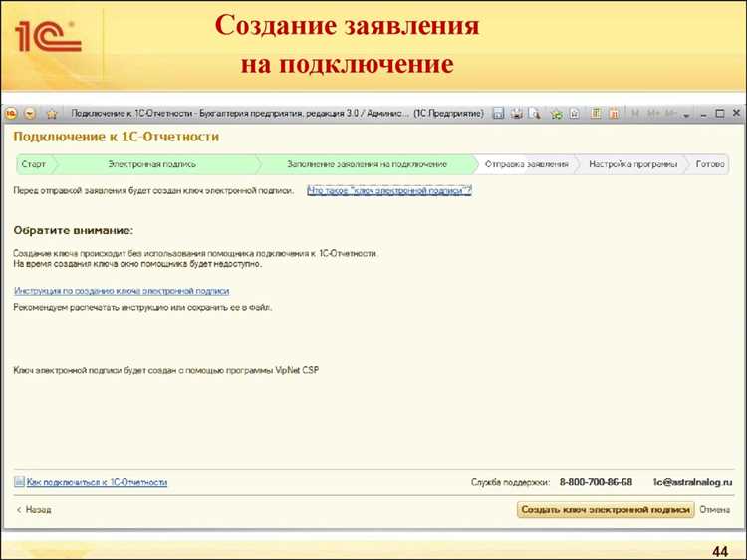Screen dimensions: 747x560
Task: Click the M+ memory button
Action: [653, 114]
